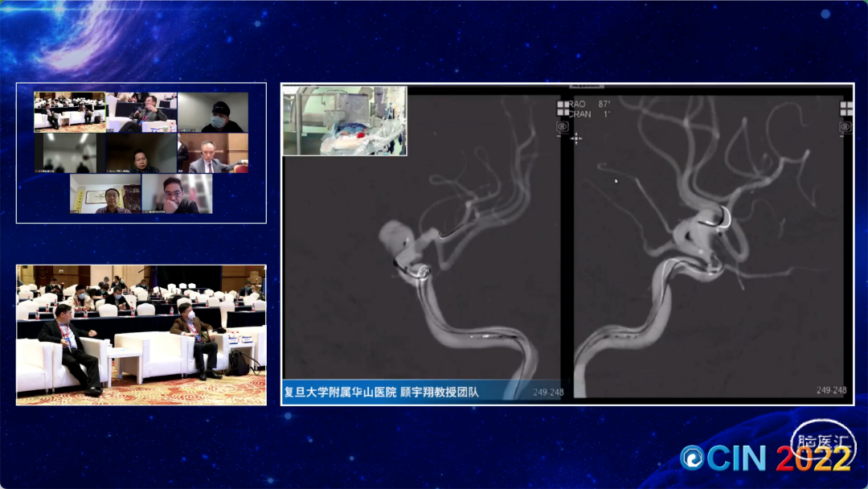Select the man before framed painting tile
Viewport: 868px width, 489px height.
(x=105, y=194)
